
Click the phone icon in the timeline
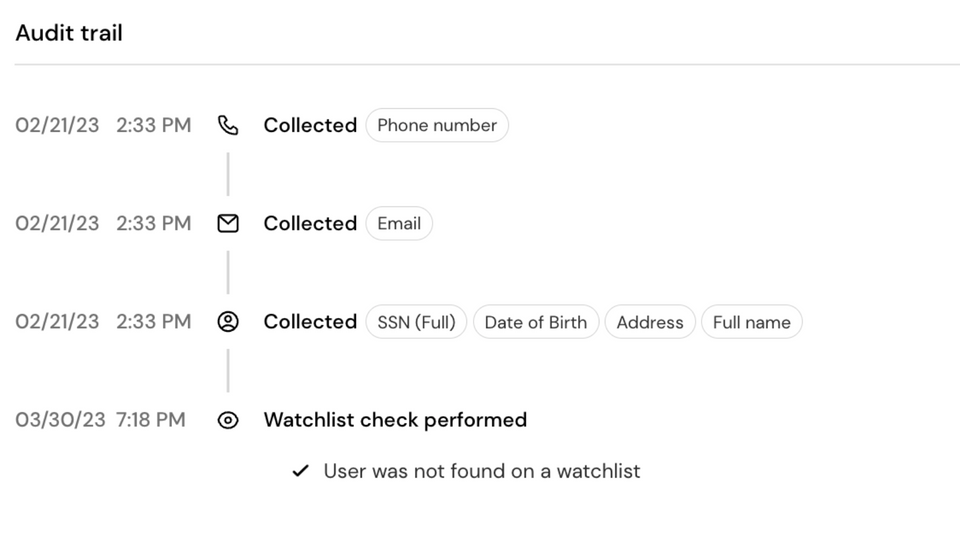click(x=228, y=125)
